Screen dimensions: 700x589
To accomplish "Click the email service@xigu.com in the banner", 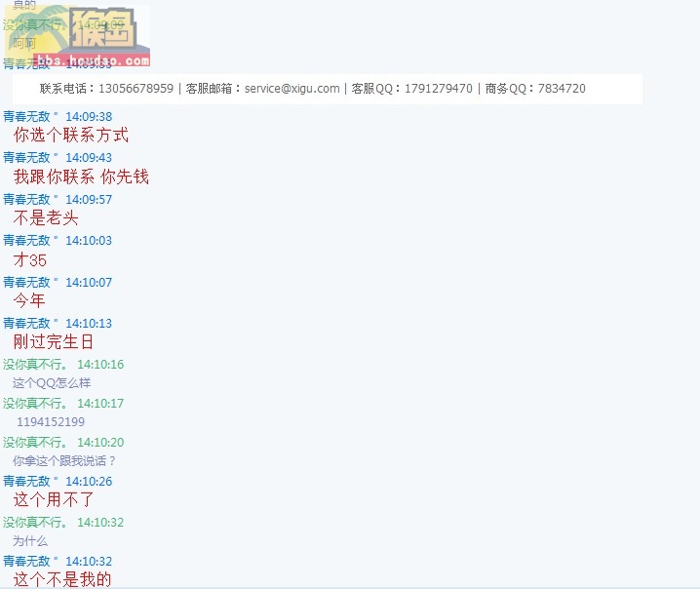I will tap(292, 89).
